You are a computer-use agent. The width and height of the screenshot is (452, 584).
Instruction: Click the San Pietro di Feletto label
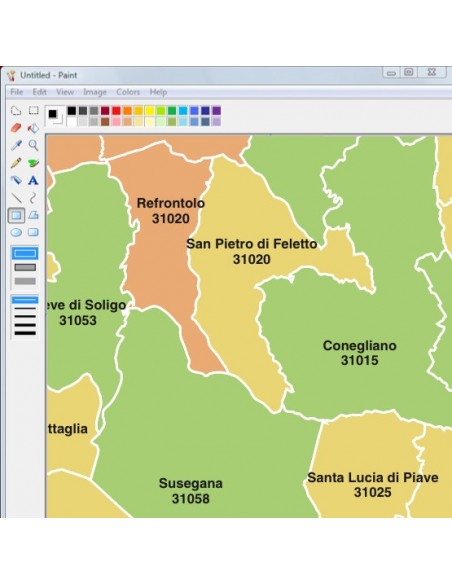tap(252, 244)
